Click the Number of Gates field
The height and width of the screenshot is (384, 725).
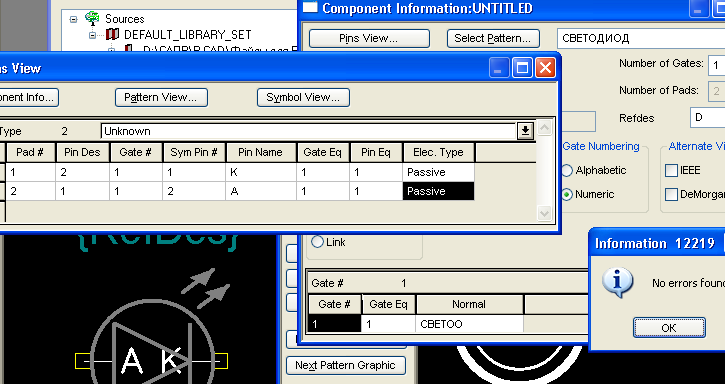point(717,65)
